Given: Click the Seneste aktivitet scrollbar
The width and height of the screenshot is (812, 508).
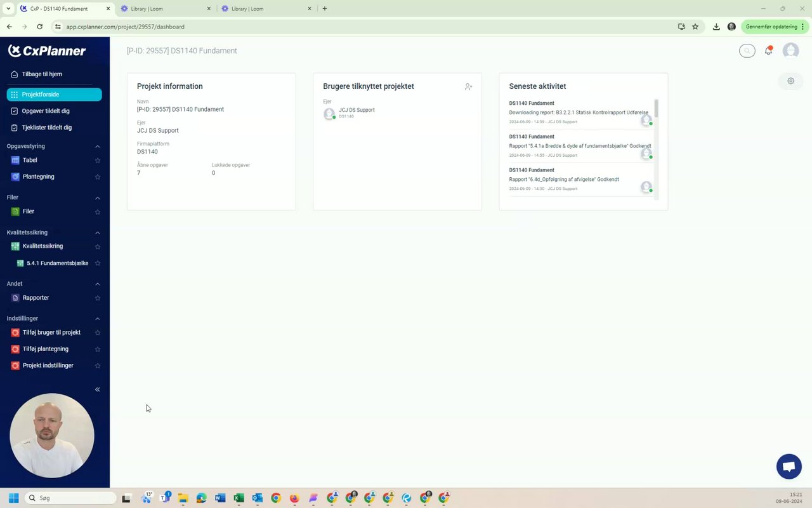Looking at the screenshot, I should pos(656,109).
